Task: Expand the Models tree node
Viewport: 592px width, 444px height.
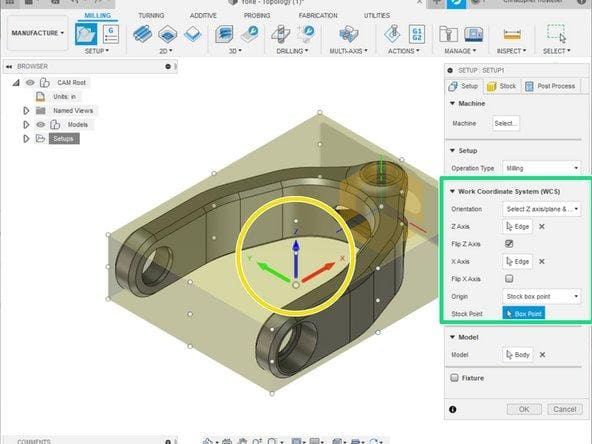Action: coord(26,124)
